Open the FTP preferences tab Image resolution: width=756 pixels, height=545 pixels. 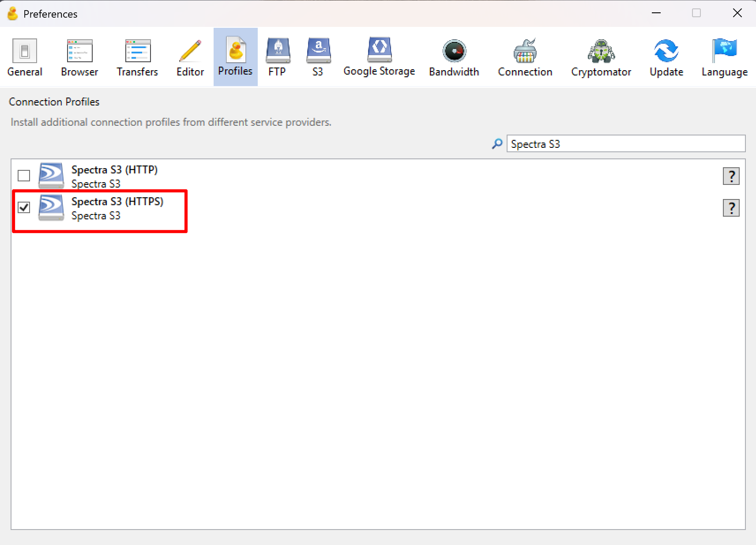[x=277, y=57]
